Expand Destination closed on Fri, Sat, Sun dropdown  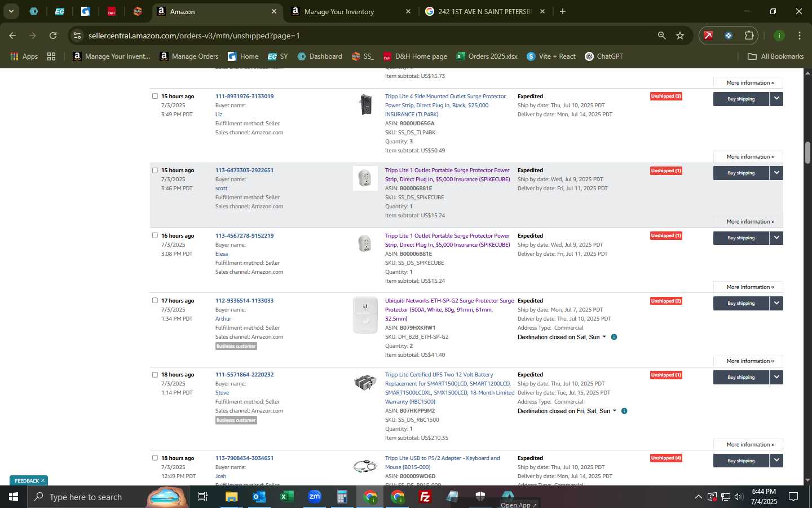614,411
